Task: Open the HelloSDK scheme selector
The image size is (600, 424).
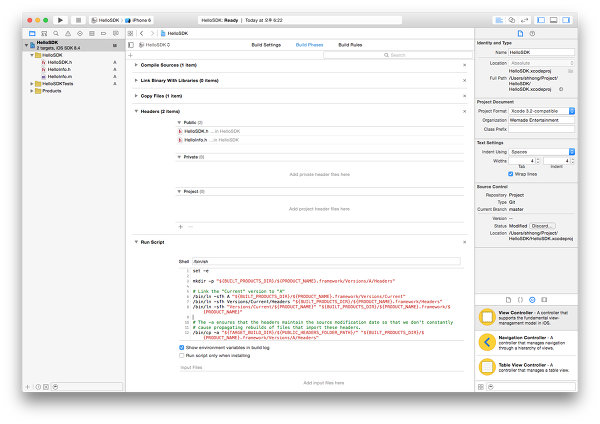Action: click(106, 20)
